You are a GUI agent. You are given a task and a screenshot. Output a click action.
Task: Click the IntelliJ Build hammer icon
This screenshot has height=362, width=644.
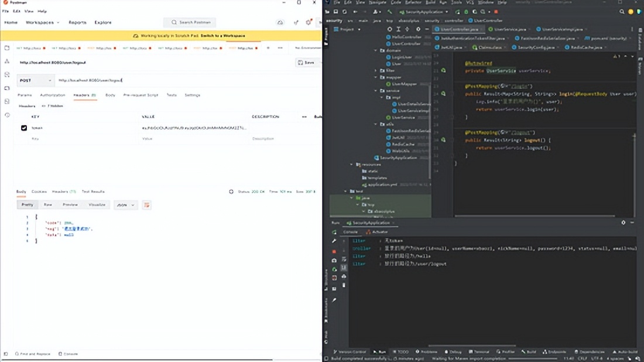pyautogui.click(x=389, y=12)
